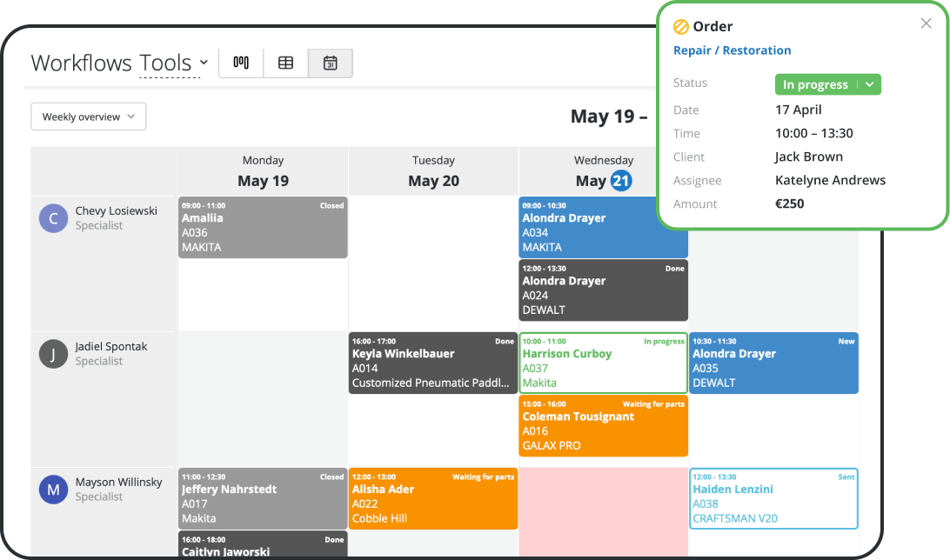Select the board view icon
950x560 pixels.
tap(240, 63)
